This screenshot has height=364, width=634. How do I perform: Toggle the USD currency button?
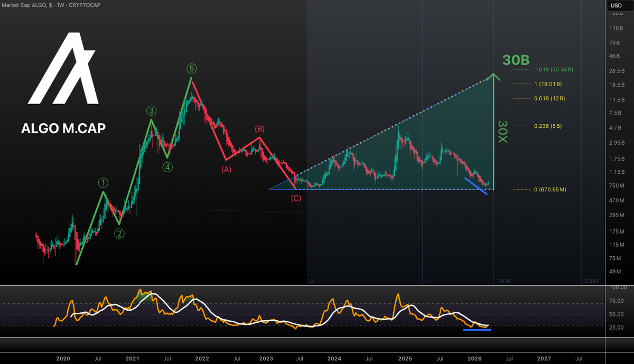617,5
